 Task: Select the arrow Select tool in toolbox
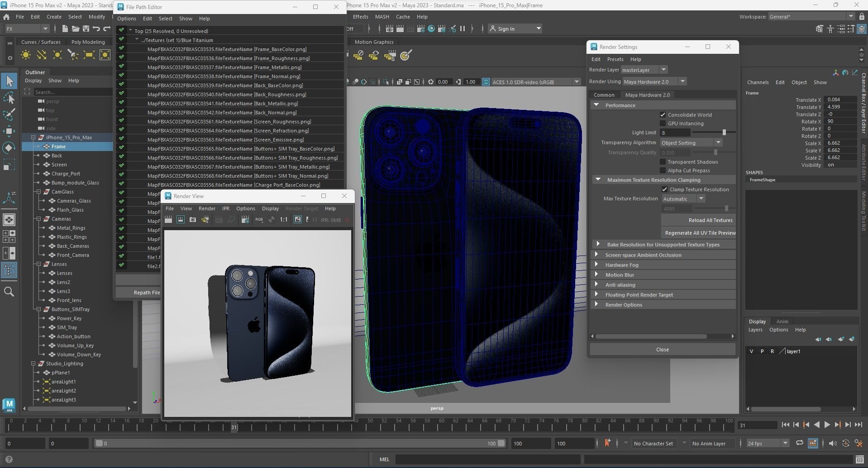click(9, 81)
